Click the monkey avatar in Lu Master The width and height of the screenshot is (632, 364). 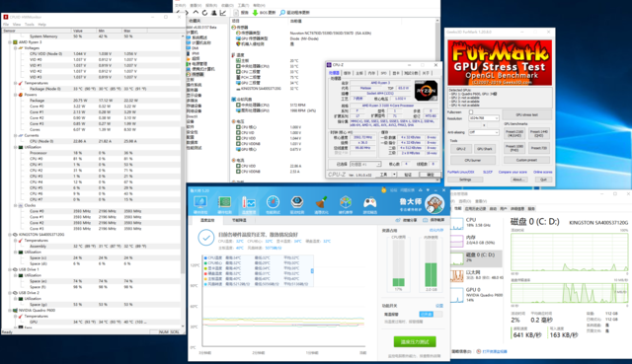pyautogui.click(x=434, y=204)
